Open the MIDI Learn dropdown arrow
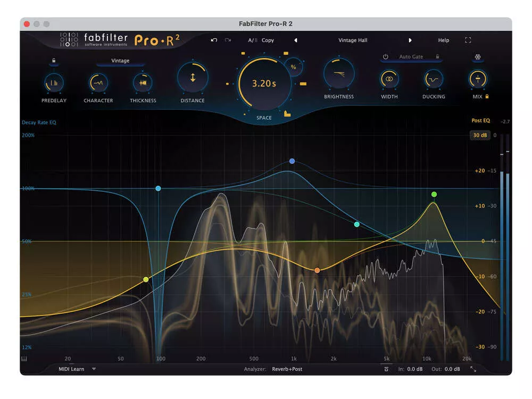This screenshot has height=399, width=532. coord(94,369)
